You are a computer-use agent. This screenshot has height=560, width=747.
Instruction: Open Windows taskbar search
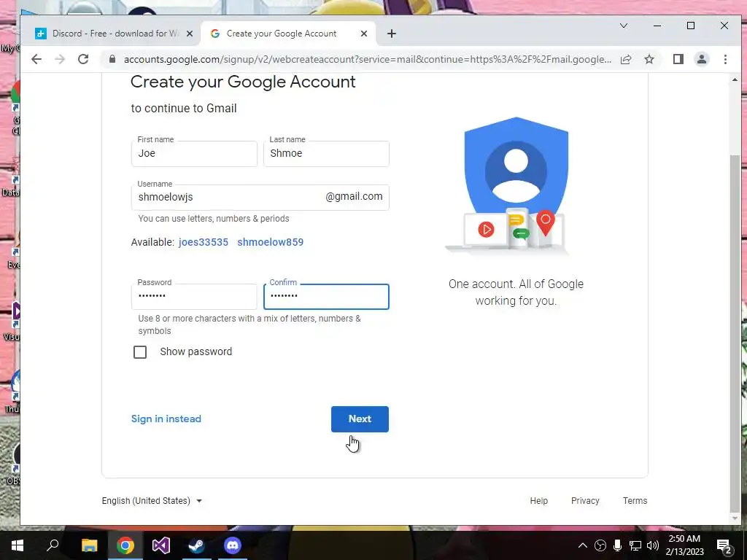[x=53, y=545]
